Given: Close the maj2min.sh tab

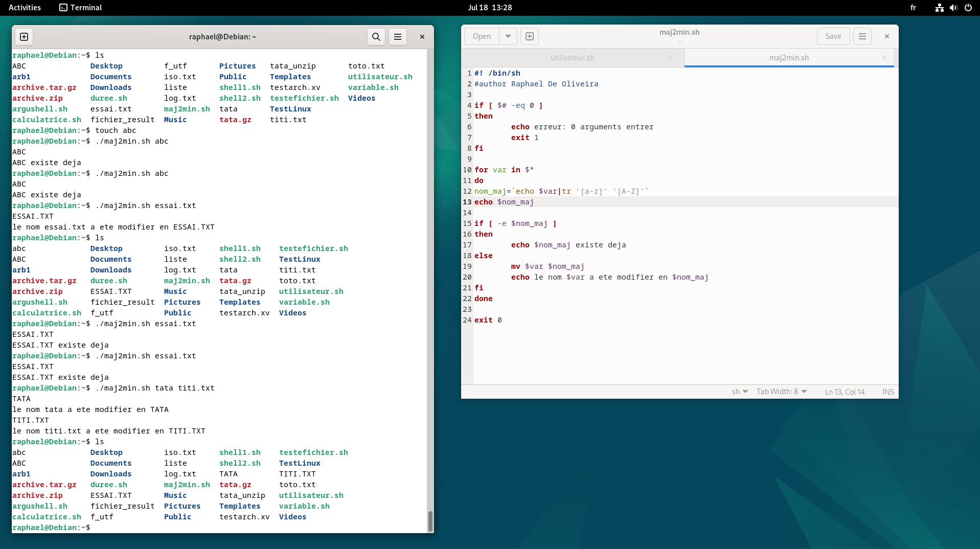Looking at the screenshot, I should [884, 58].
